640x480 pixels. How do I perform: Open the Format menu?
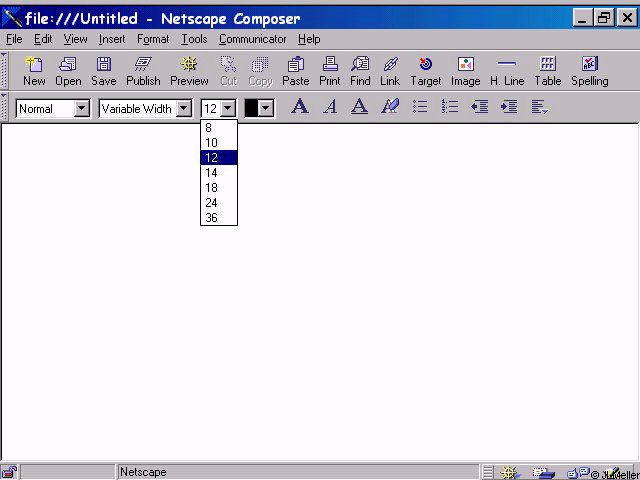click(x=153, y=39)
